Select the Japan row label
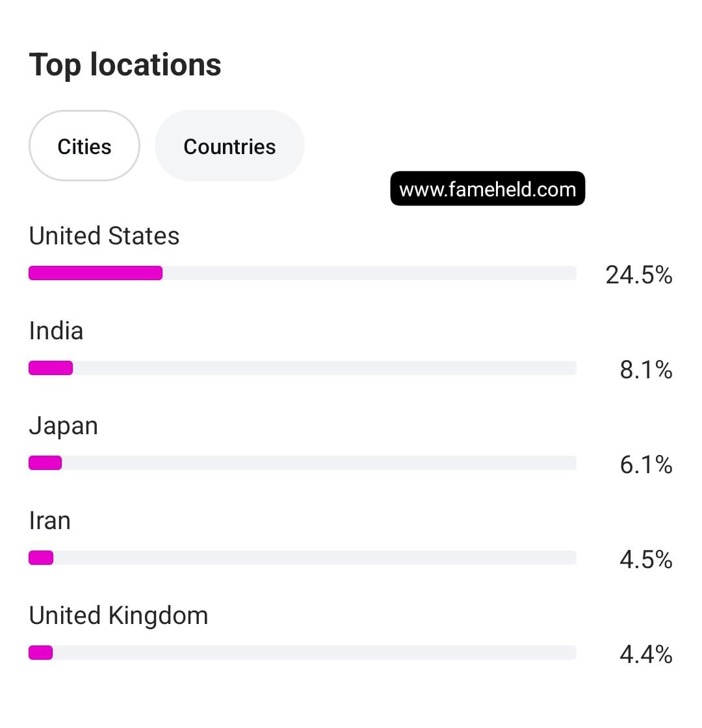The height and width of the screenshot is (728, 702). (64, 426)
